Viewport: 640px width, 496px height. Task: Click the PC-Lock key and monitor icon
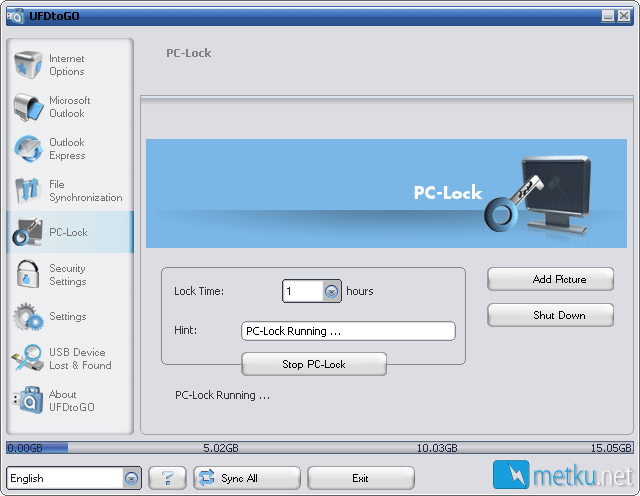click(27, 232)
